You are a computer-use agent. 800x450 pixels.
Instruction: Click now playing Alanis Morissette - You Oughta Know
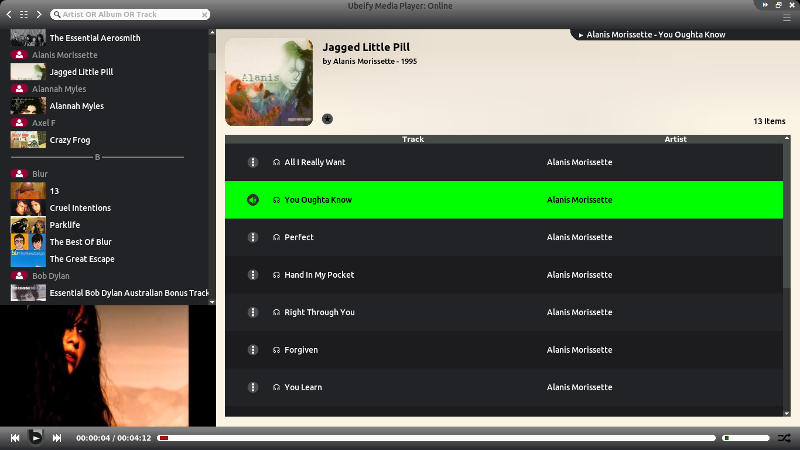[x=656, y=35]
